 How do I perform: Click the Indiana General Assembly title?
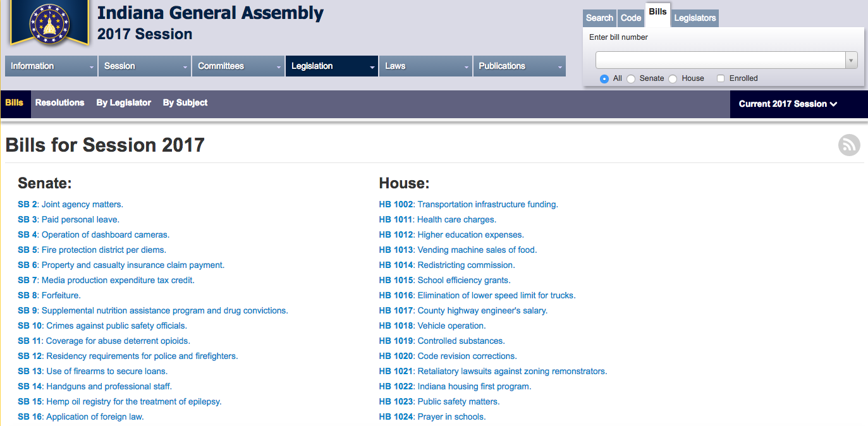coord(211,13)
